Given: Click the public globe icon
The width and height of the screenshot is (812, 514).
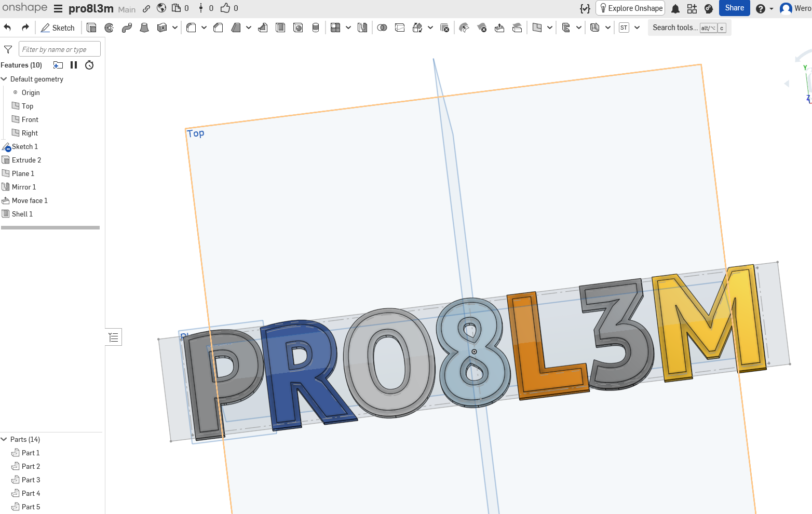Looking at the screenshot, I should 161,8.
